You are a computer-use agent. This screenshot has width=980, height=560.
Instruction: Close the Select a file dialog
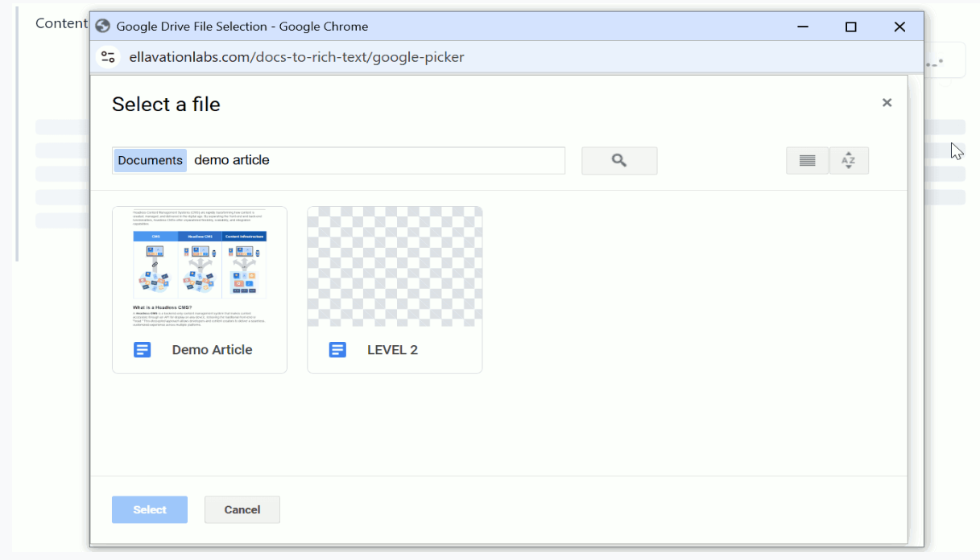coord(887,103)
